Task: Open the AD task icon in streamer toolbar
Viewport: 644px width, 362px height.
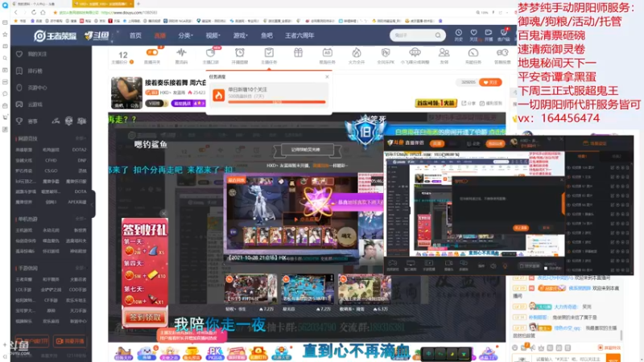Action: click(x=328, y=52)
